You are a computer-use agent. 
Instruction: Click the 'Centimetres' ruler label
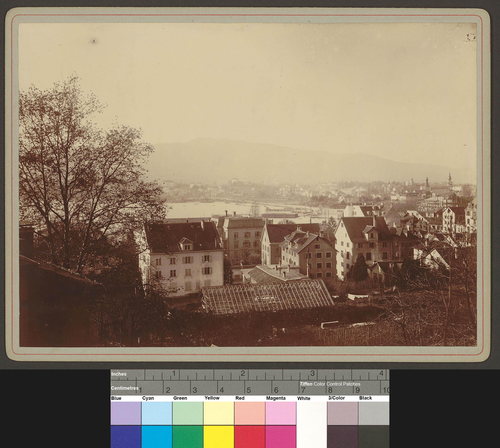point(125,388)
